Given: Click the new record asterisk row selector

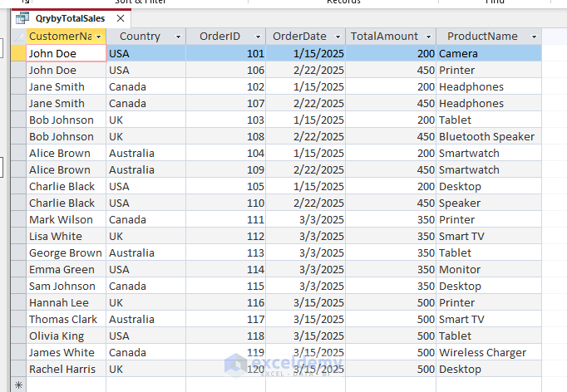Looking at the screenshot, I should pos(18,385).
